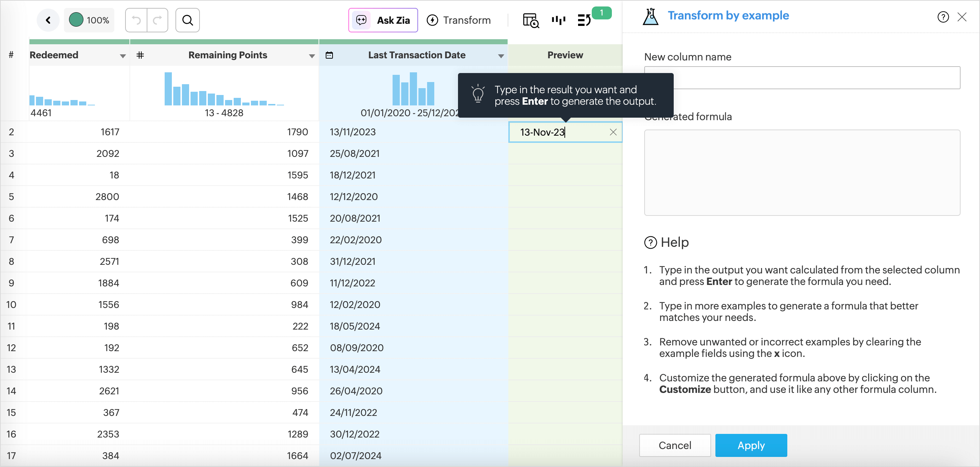Open the Last Transaction Date column dropdown
Screen dimensions: 980x467
501,56
